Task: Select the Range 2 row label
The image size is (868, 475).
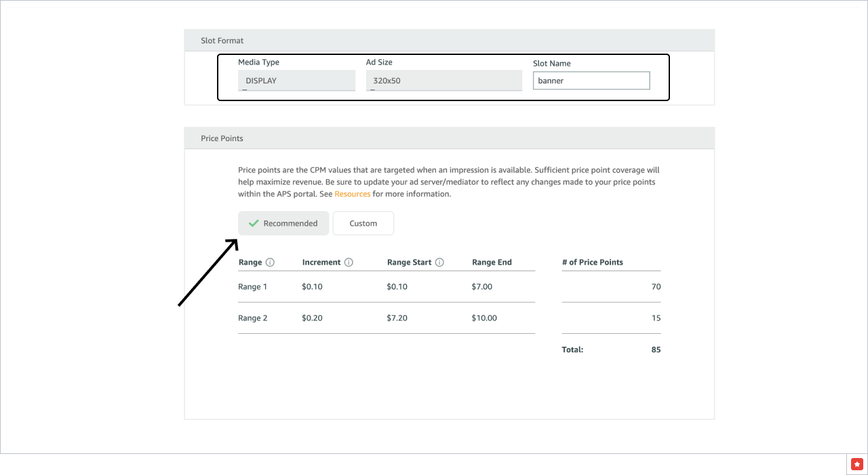Action: 253,318
